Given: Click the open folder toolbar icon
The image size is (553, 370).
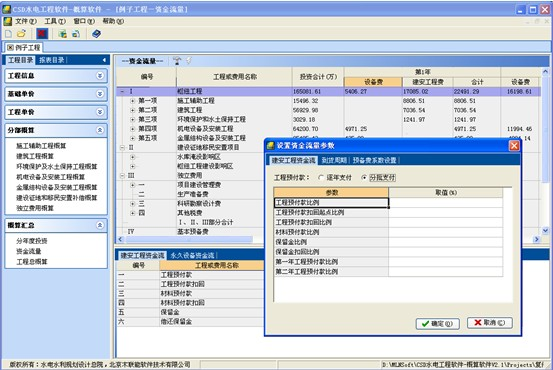Looking at the screenshot, I should click(x=22, y=34).
